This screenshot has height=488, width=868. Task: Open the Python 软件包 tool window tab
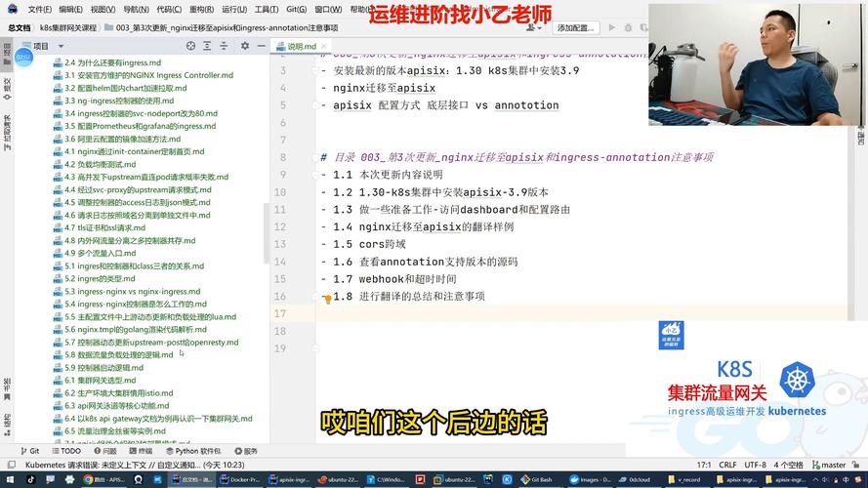193,451
